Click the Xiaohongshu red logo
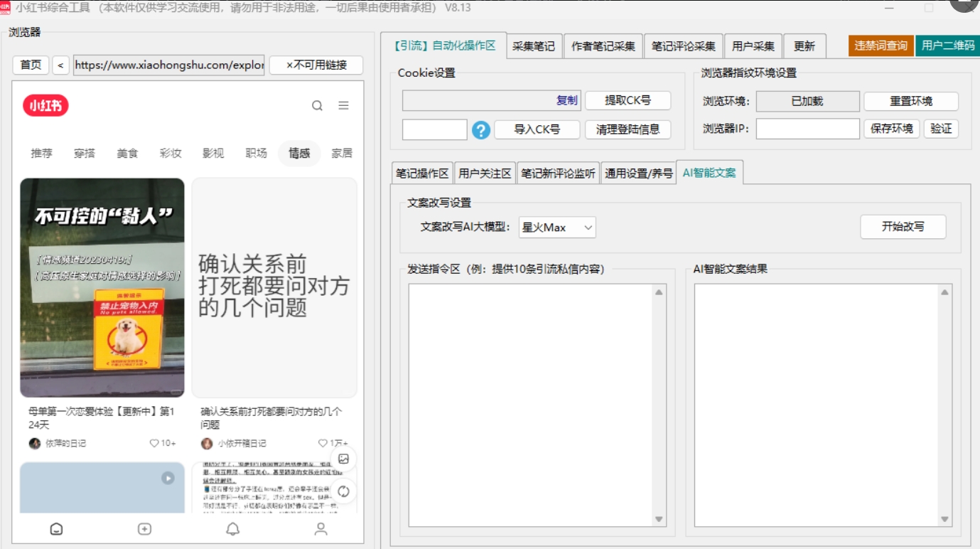Viewport: 980px width, 549px height. 45,106
